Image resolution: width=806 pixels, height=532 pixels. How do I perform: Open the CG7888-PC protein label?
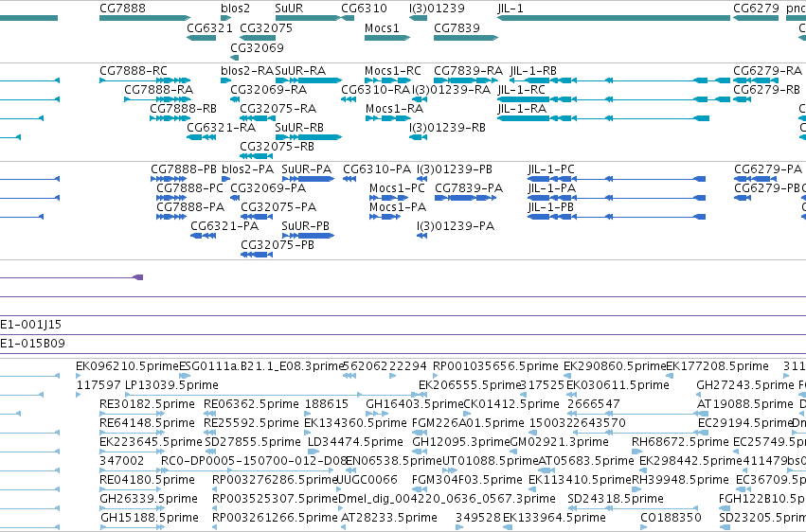[x=189, y=188]
